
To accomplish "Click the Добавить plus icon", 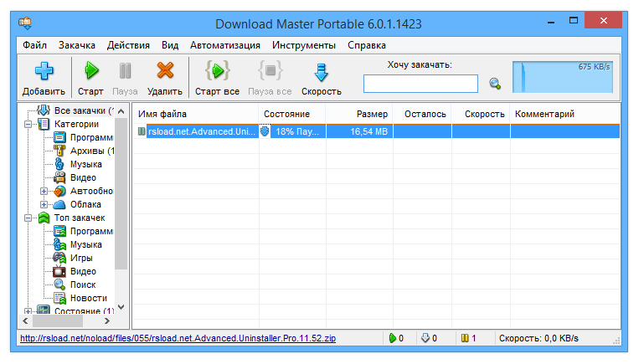I will 44,71.
